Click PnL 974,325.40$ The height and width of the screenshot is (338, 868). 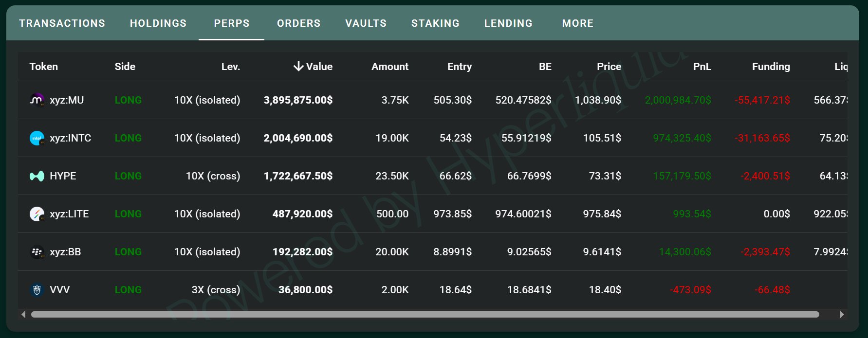(682, 138)
